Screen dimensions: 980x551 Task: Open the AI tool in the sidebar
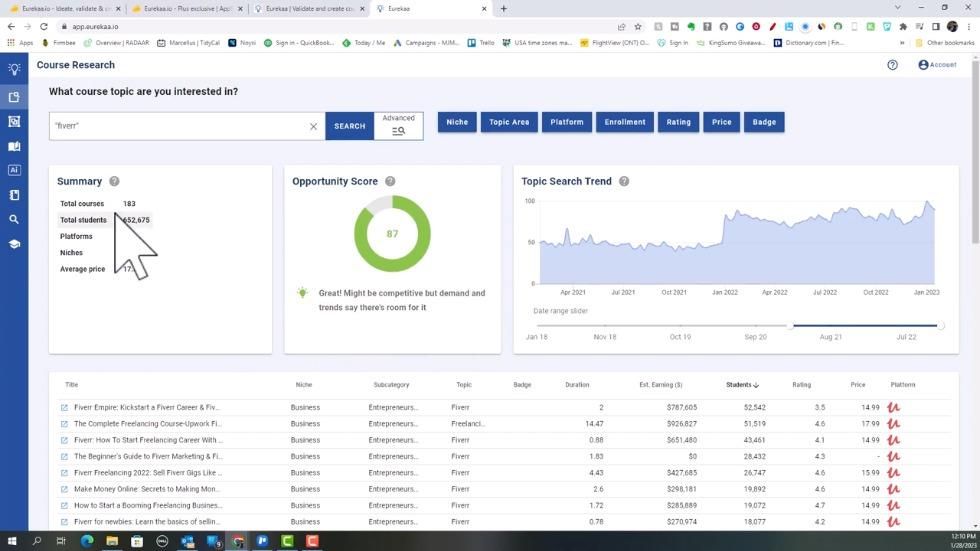(x=14, y=170)
